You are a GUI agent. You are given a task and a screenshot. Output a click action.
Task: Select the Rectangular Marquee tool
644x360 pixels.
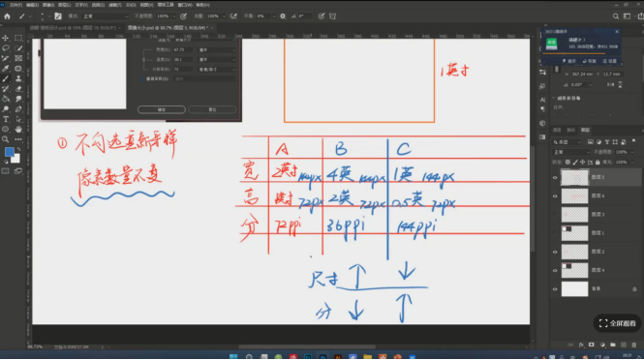pos(18,38)
